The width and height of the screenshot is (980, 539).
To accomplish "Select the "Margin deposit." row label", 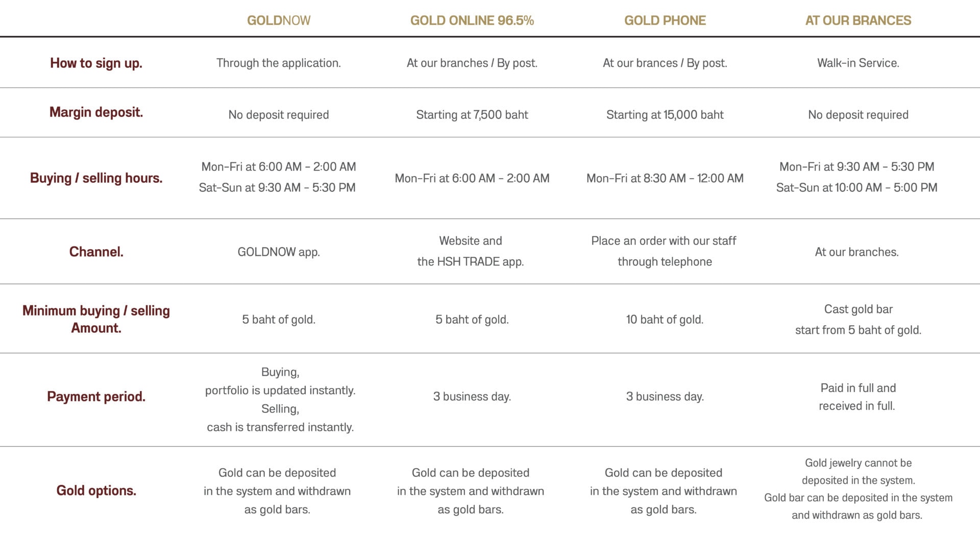I will coord(96,112).
